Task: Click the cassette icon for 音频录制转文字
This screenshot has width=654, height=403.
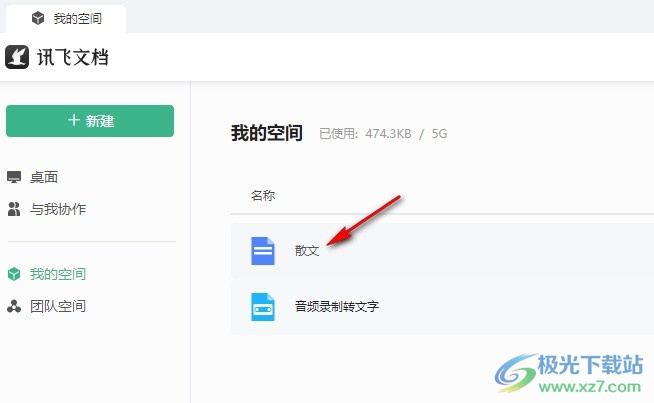Action: (263, 307)
